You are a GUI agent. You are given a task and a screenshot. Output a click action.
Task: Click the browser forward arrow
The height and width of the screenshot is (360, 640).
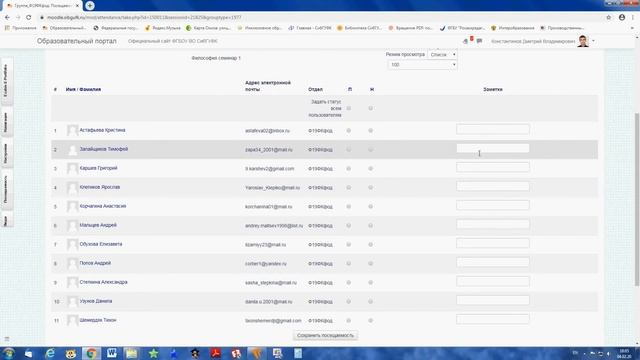(x=18, y=18)
